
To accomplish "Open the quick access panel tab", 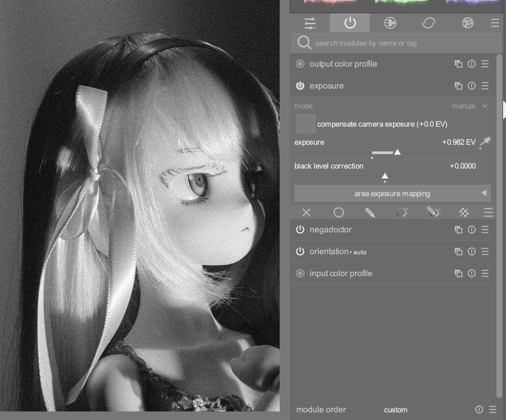I will pos(310,23).
